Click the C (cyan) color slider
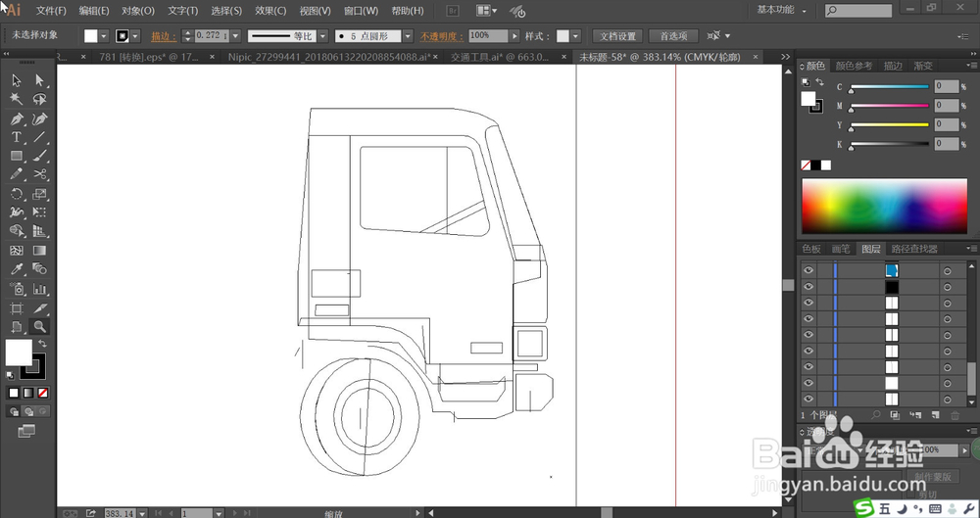This screenshot has width=980, height=518. 890,87
